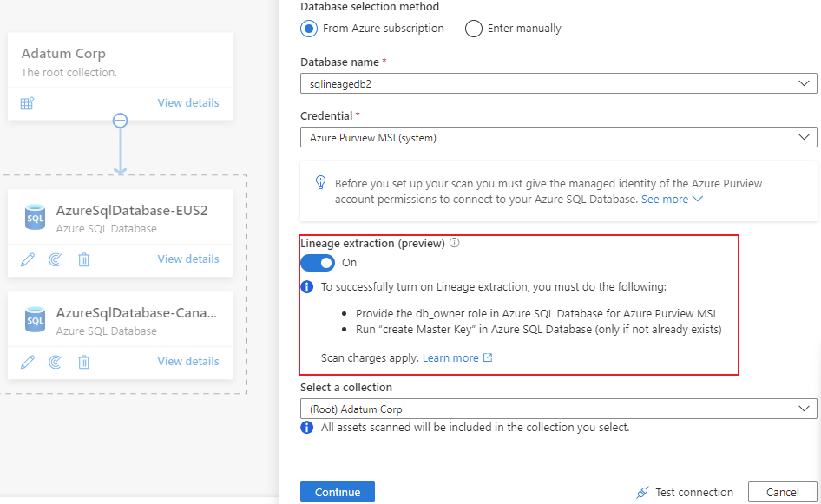821x504 pixels.
Task: Collapse the Adatum Corp collection node
Action: click(121, 121)
